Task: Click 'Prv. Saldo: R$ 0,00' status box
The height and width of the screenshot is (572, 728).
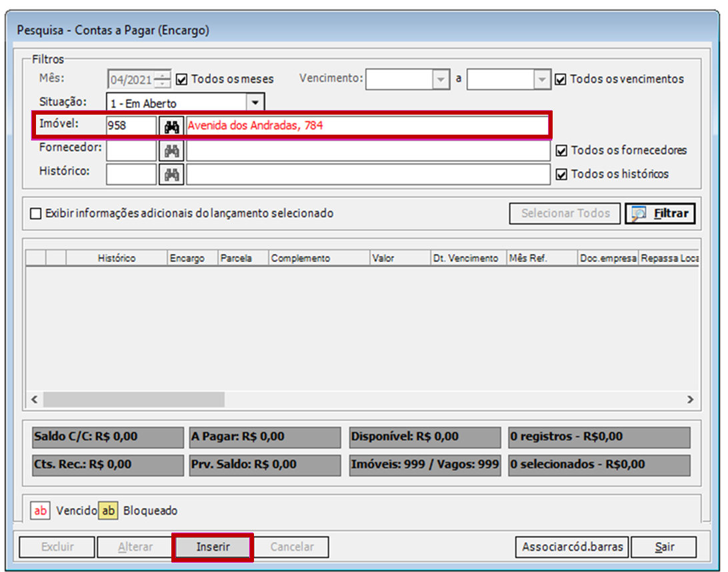Action: click(265, 465)
